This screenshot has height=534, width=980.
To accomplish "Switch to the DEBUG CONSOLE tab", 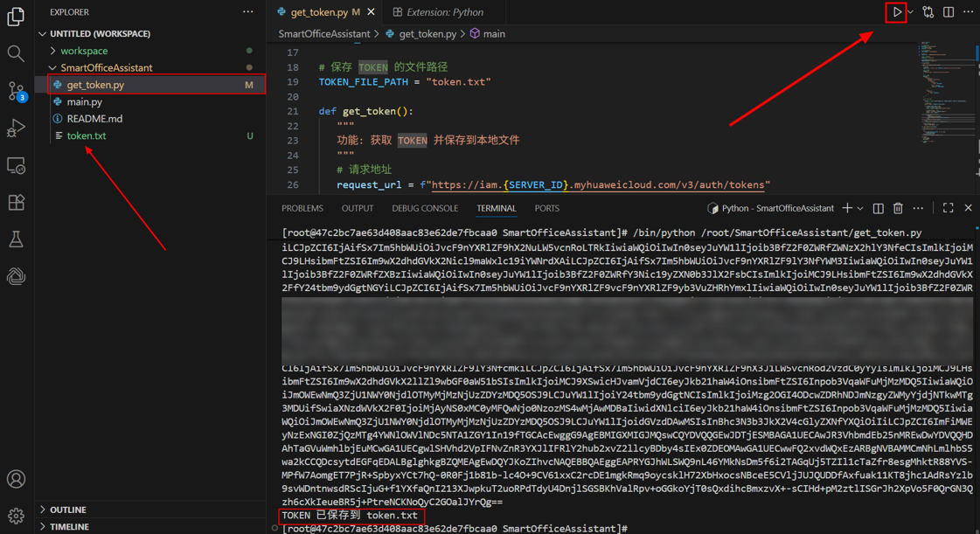I will click(x=424, y=209).
